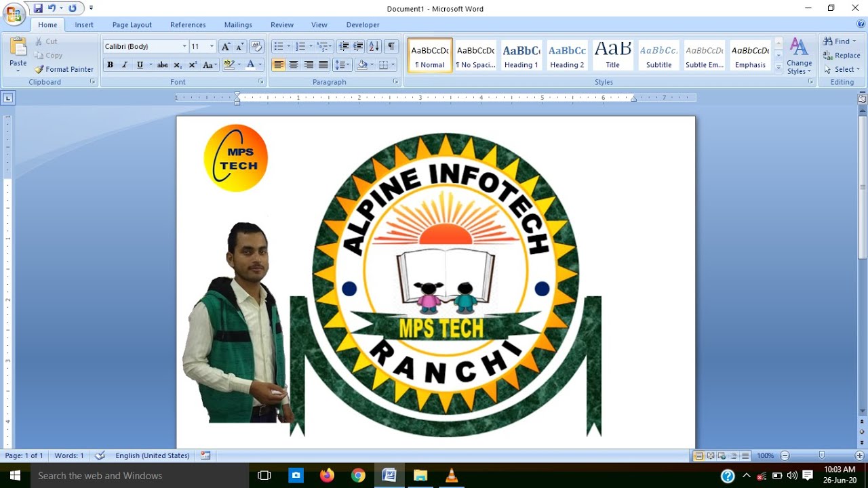Toggle Align Text Left
The height and width of the screenshot is (488, 868).
point(279,65)
